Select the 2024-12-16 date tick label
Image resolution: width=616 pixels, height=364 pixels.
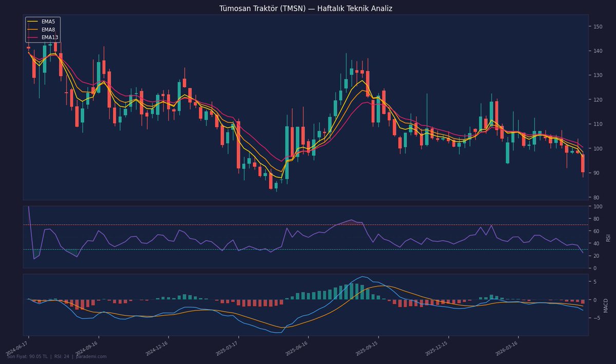(157, 349)
